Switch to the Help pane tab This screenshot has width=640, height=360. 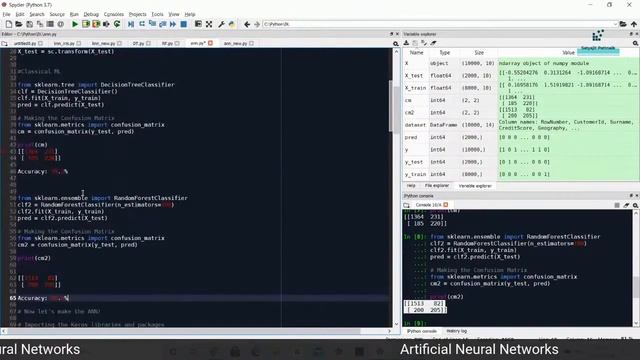coord(411,186)
